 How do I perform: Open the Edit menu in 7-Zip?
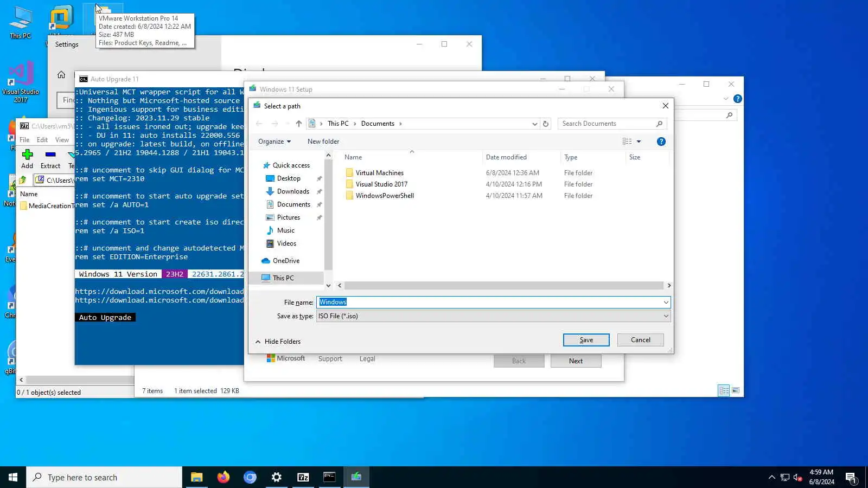point(42,140)
